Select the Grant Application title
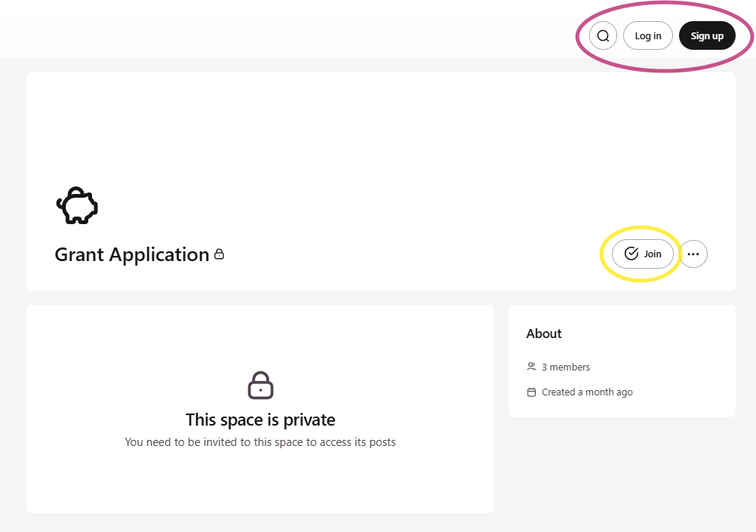 131,255
